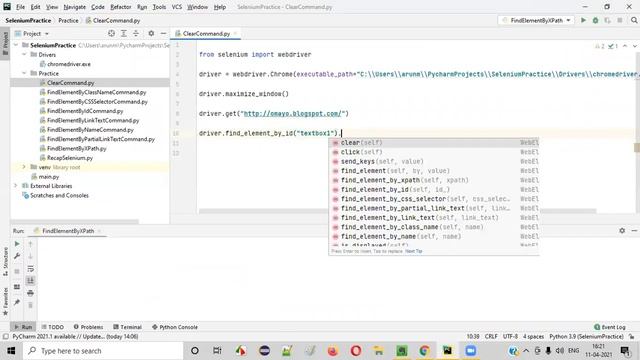Open Run panel settings gear
Image resolution: width=640 pixels, height=360 pixels.
622,231
